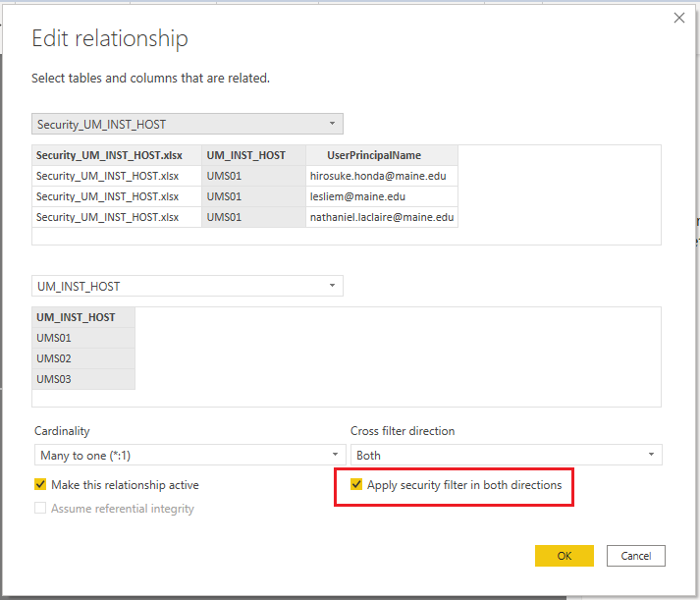Select UM_INST_HOST column header in bottom table
This screenshot has height=600, width=700.
click(83, 317)
